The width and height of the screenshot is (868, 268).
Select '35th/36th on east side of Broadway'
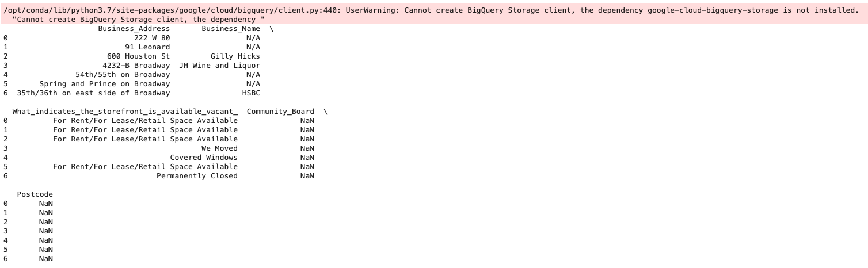coord(94,93)
